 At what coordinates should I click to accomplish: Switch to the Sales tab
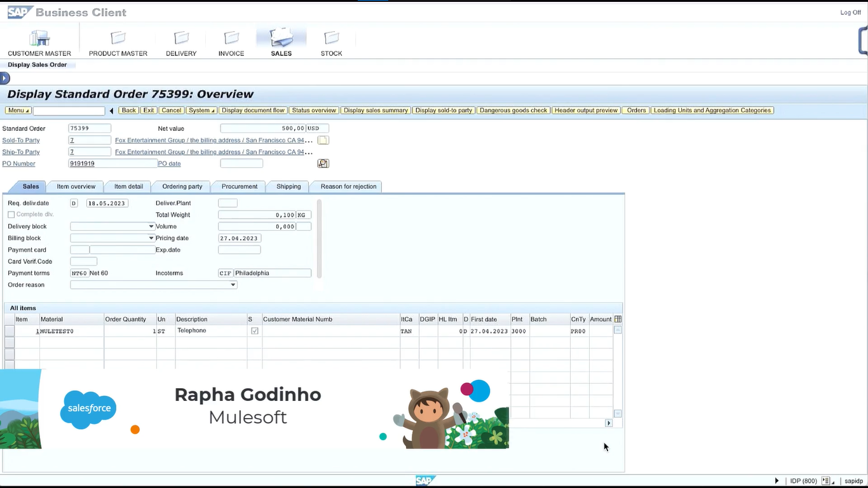(x=31, y=186)
